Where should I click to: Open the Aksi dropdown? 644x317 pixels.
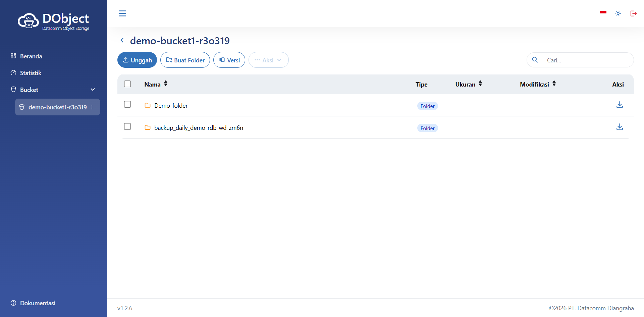pos(268,60)
